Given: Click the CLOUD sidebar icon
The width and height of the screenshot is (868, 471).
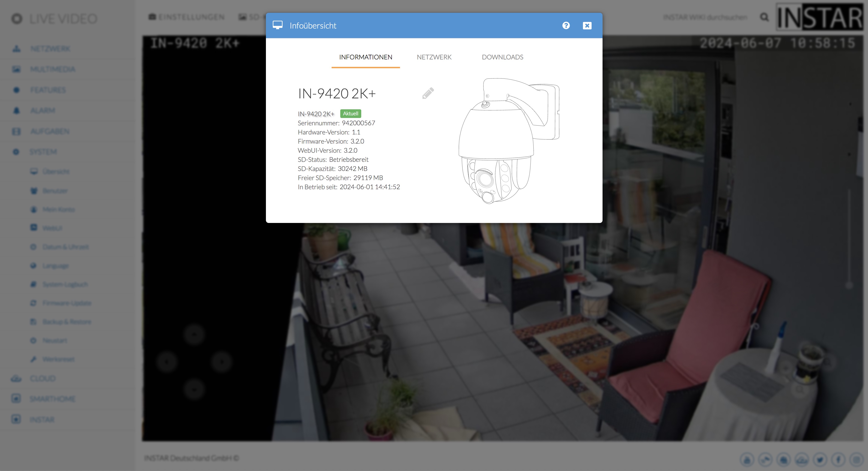Looking at the screenshot, I should click(16, 379).
